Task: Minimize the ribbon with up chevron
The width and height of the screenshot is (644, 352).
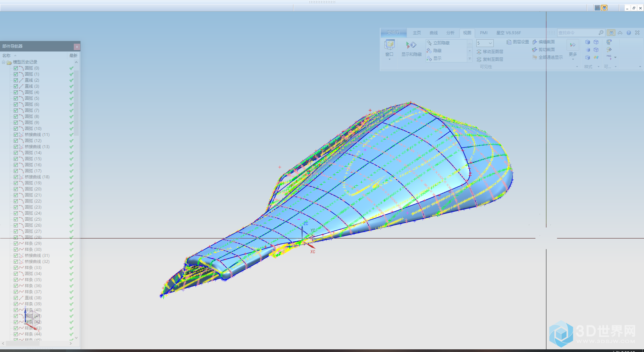Action: coord(620,33)
